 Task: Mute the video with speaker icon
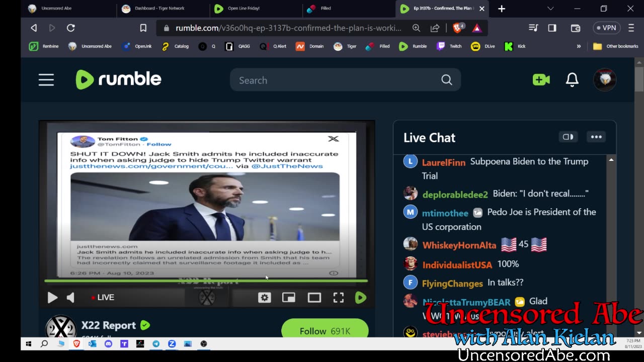pyautogui.click(x=70, y=298)
